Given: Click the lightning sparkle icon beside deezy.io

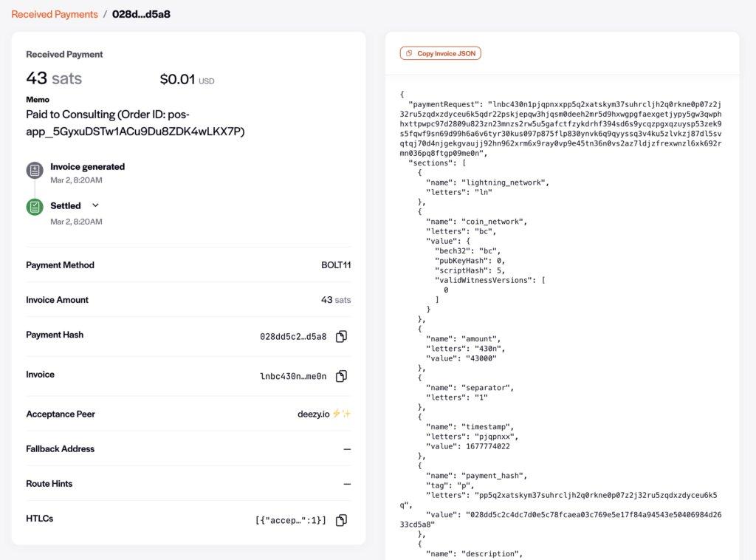Looking at the screenshot, I should (x=341, y=414).
